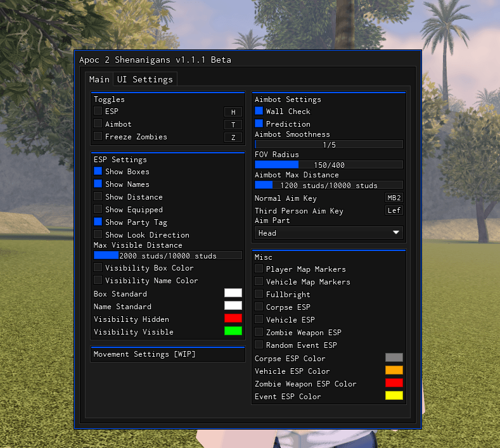Enable Visibility Name Color checkbox
Image resolution: width=500 pixels, height=448 pixels.
98,280
